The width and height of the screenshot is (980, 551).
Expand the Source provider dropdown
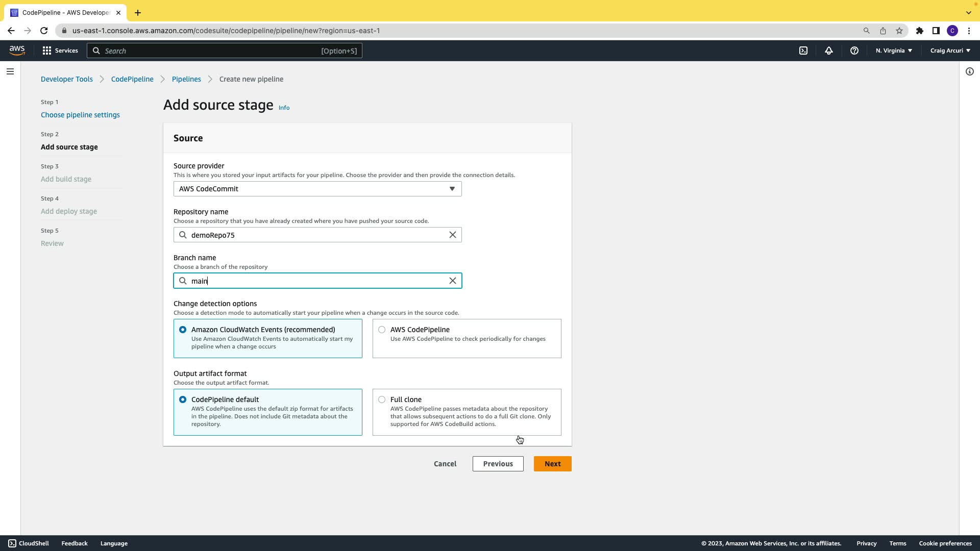tap(317, 189)
